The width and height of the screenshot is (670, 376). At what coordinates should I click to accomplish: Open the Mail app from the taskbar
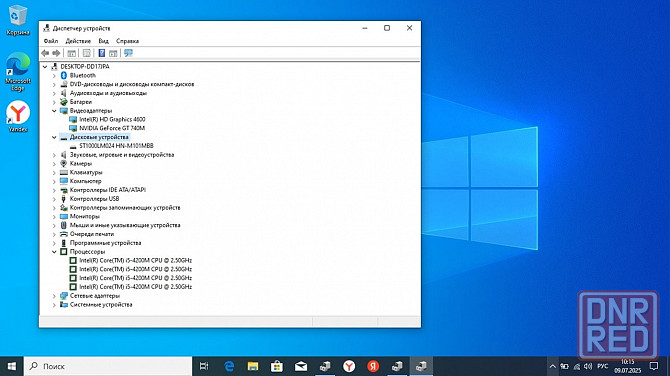(x=301, y=366)
